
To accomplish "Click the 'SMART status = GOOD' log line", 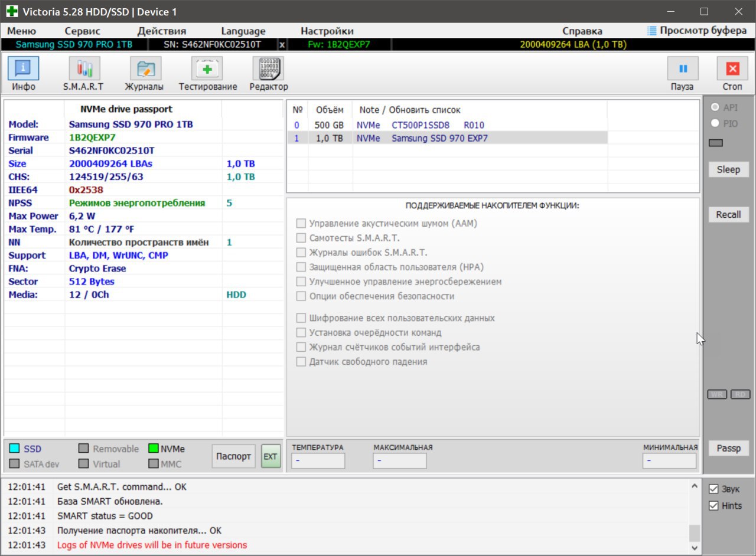I will (105, 516).
